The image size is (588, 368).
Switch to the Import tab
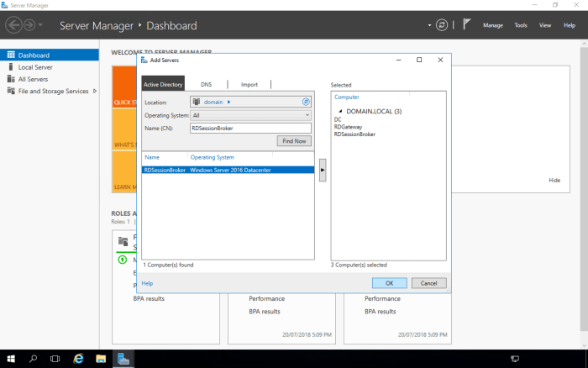[249, 84]
